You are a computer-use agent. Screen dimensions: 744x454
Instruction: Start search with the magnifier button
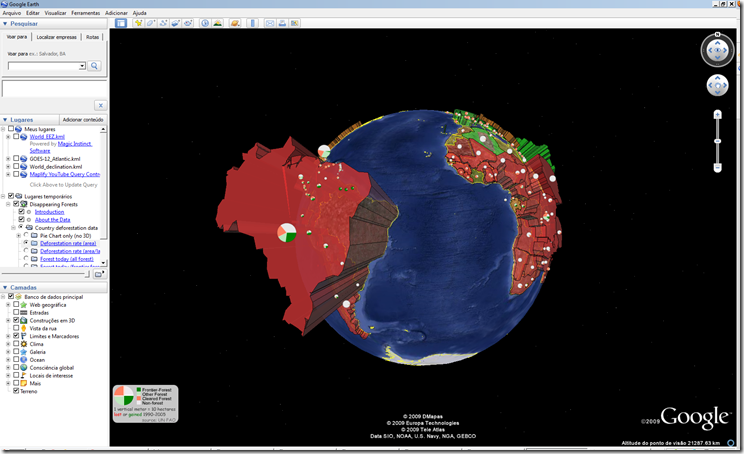pos(94,66)
